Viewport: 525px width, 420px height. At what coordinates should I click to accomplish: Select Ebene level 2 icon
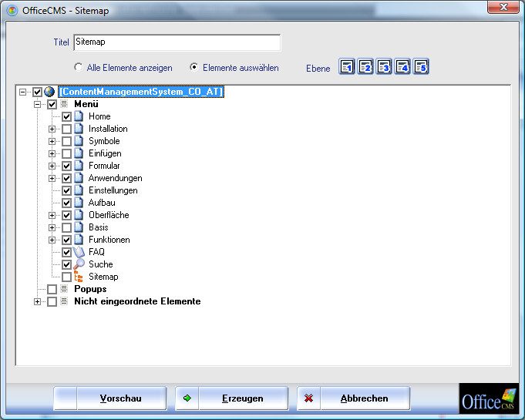coord(365,67)
